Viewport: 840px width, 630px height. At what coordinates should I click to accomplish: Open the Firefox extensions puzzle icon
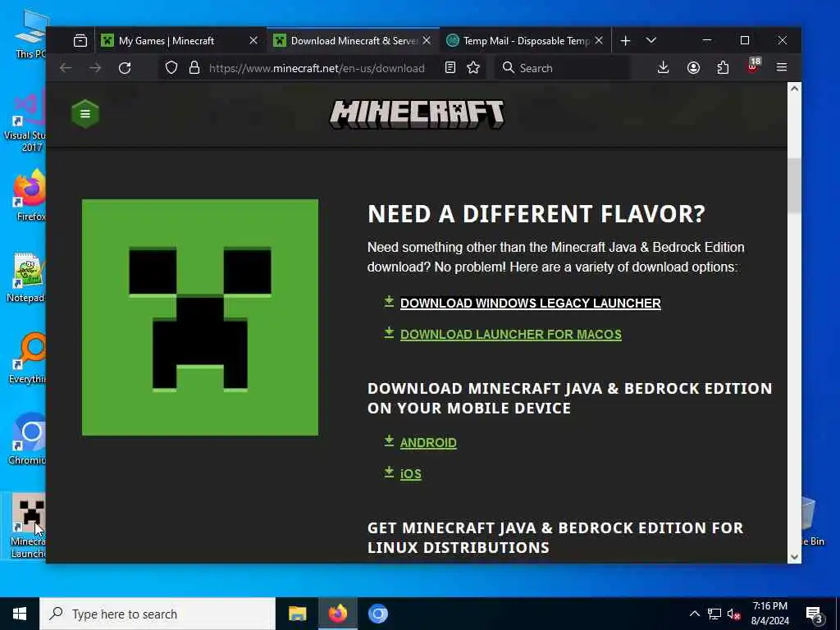(723, 67)
